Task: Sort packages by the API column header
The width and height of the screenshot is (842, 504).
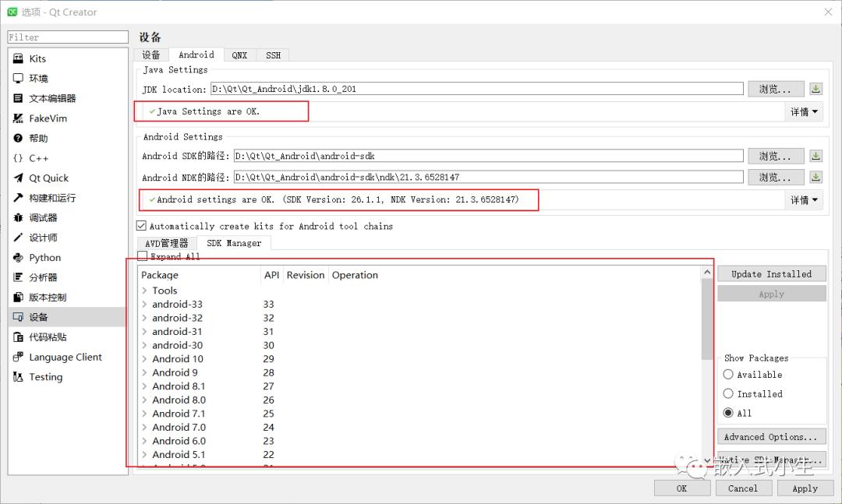Action: point(272,275)
